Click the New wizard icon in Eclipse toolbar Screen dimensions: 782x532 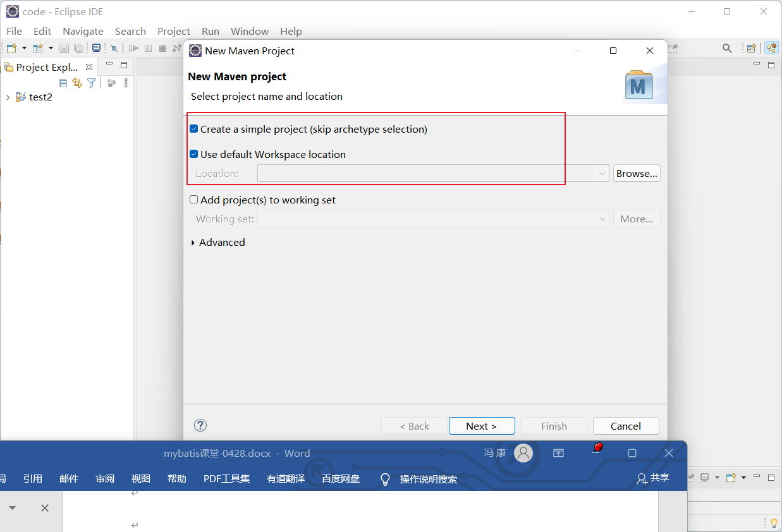tap(11, 48)
